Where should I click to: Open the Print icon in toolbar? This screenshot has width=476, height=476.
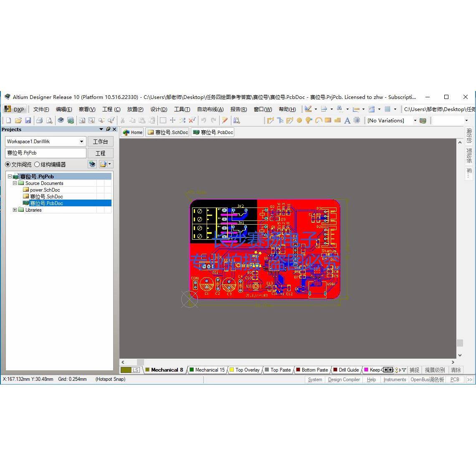[39, 121]
